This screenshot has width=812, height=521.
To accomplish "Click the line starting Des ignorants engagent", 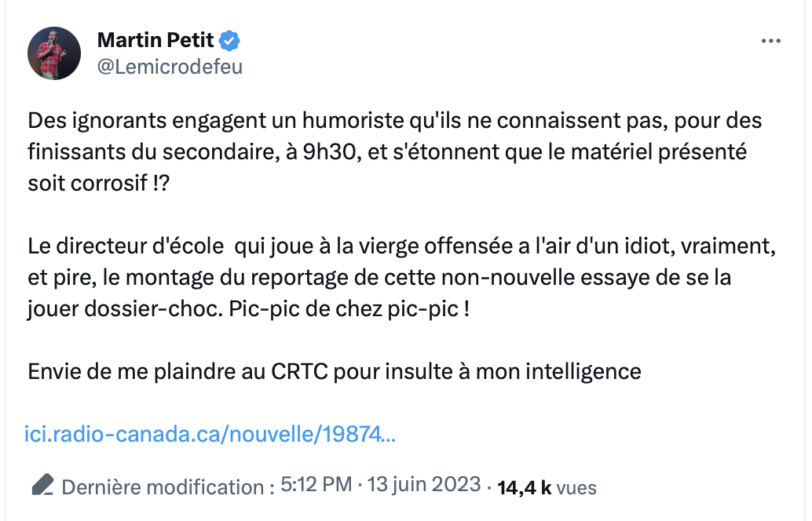I will [394, 121].
